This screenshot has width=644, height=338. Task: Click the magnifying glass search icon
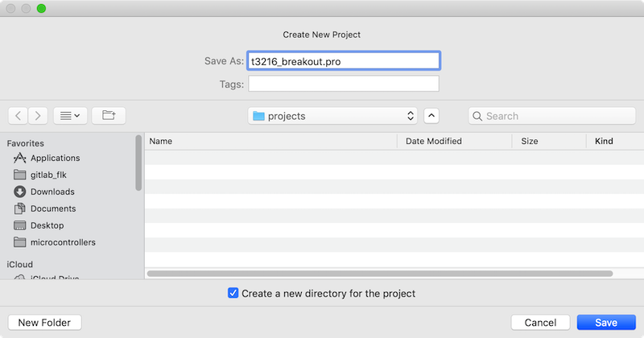[477, 116]
